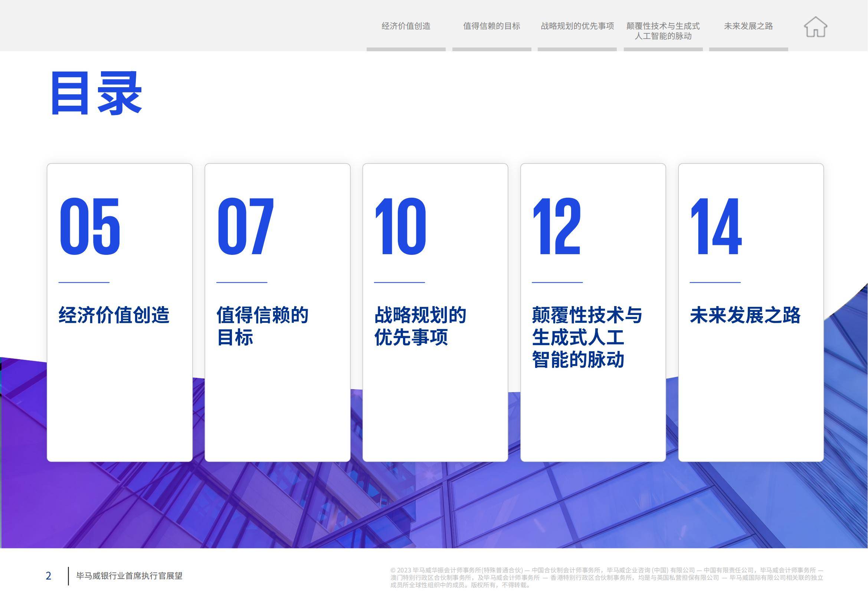Select the 战略规划的优先事项 card title
Viewport: 868px width, 614px height.
tap(420, 326)
